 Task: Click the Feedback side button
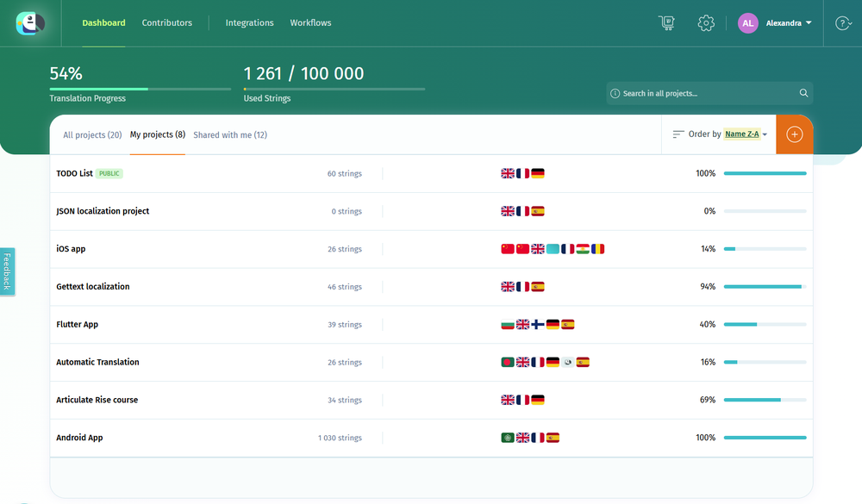(x=7, y=271)
